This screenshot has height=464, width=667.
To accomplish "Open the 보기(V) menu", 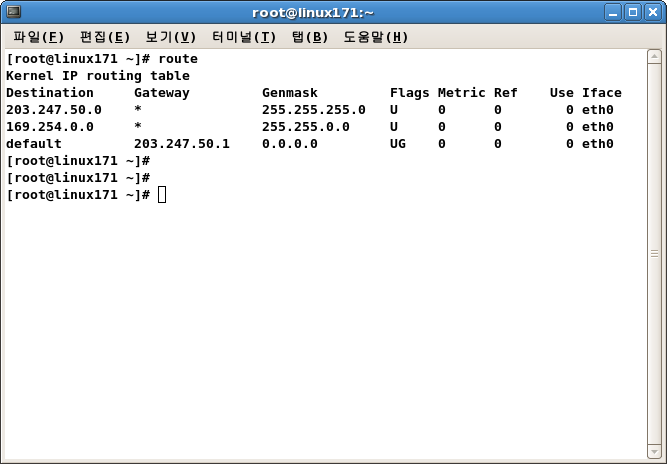I will pyautogui.click(x=171, y=37).
